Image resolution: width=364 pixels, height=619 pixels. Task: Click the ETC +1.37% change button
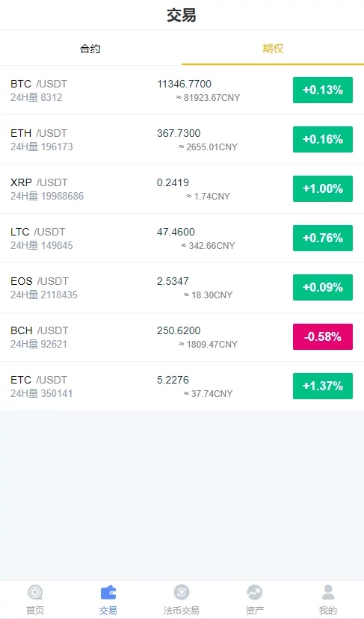point(323,386)
